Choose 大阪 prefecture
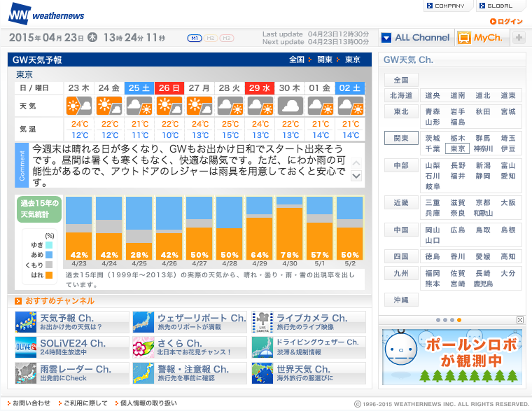 click(508, 202)
